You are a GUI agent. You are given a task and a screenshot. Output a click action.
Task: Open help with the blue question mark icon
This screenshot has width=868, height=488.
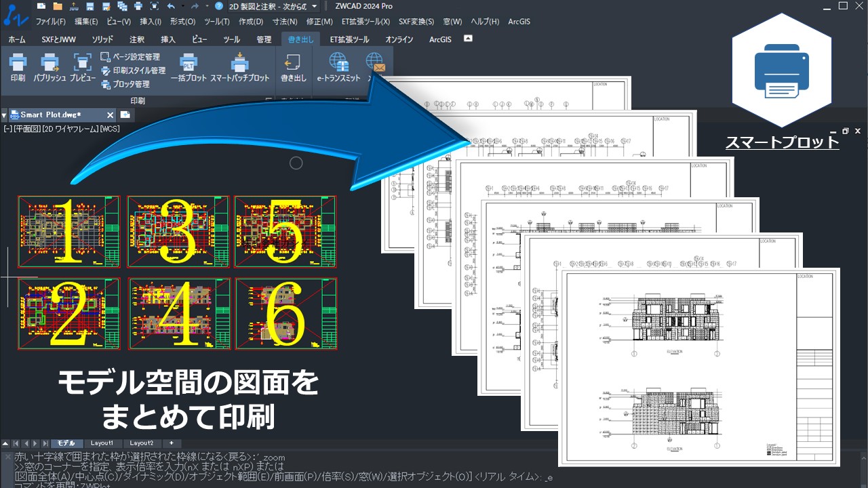218,6
